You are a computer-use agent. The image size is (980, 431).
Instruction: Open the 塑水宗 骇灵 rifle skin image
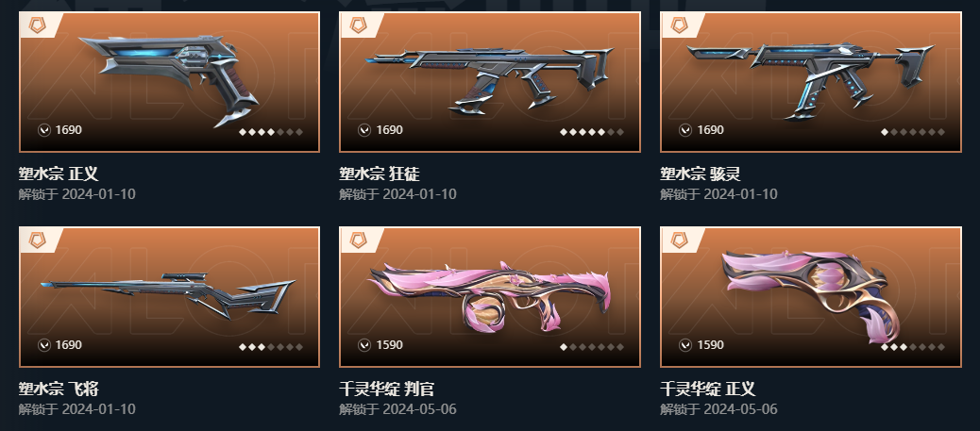(x=811, y=82)
